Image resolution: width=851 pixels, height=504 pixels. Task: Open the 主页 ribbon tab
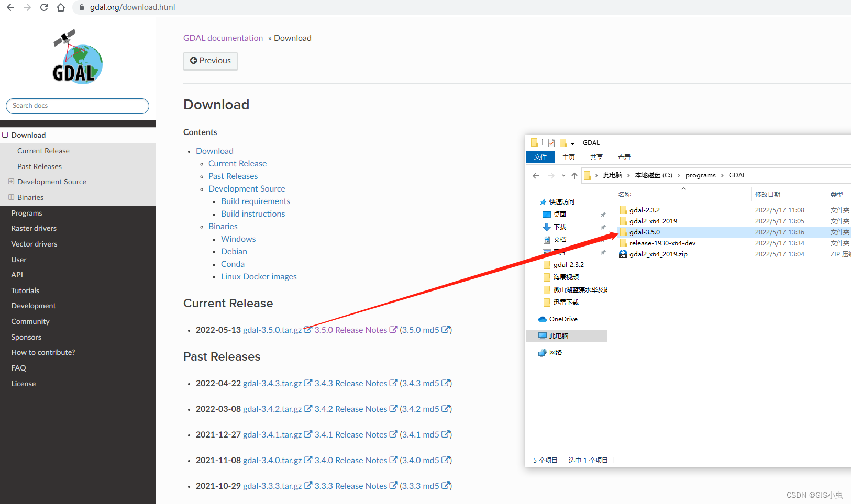point(568,156)
